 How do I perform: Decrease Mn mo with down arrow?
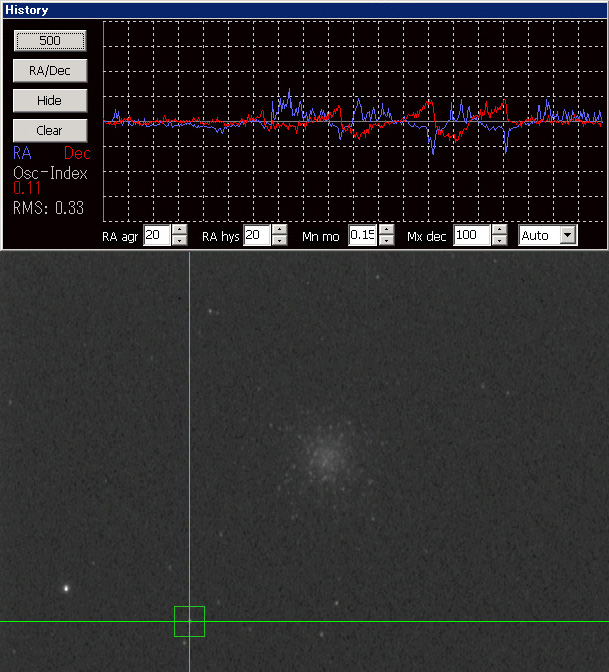387,240
